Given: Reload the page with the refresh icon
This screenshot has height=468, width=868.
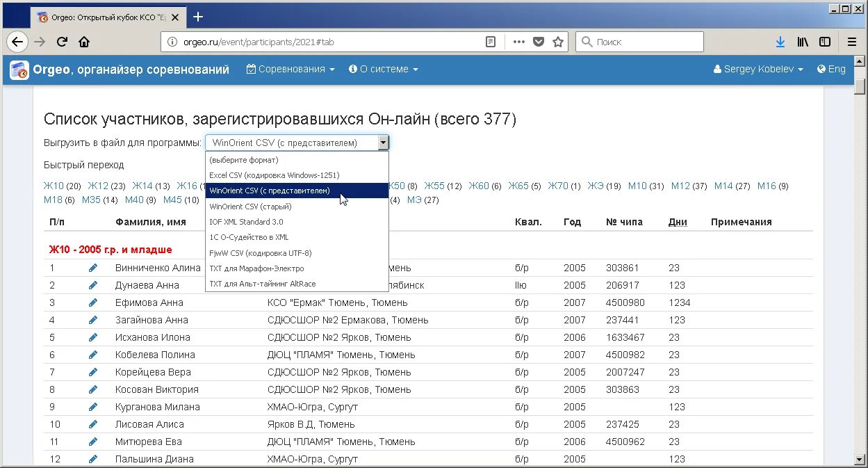Looking at the screenshot, I should pos(62,42).
